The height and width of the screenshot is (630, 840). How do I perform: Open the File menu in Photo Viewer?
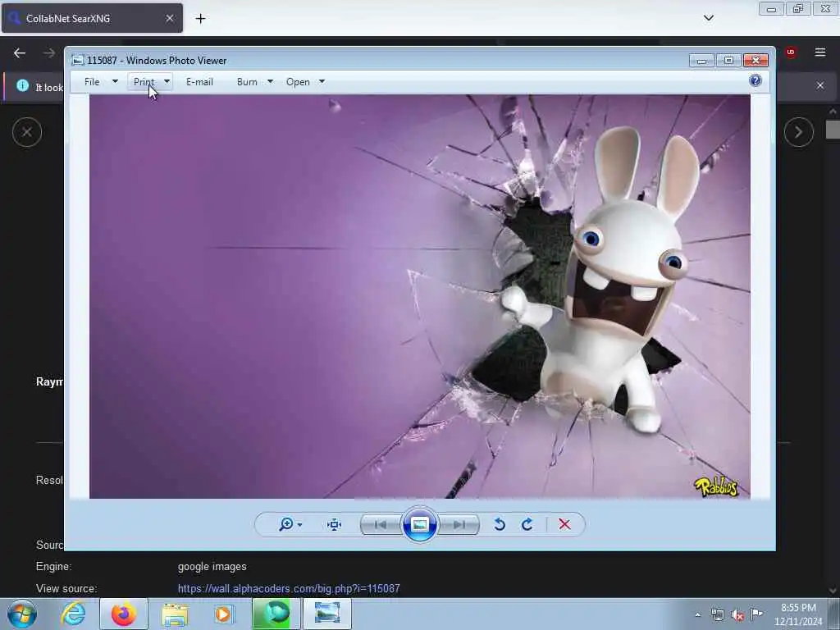92,82
